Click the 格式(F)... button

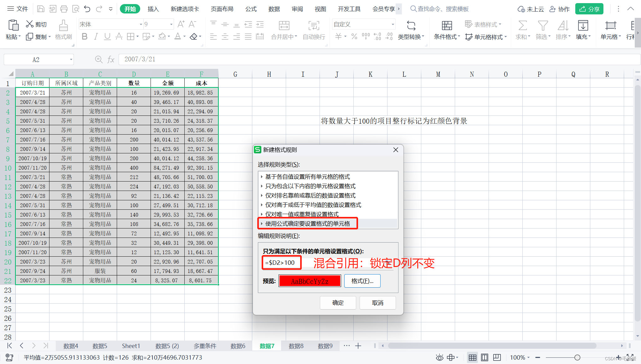coord(362,281)
